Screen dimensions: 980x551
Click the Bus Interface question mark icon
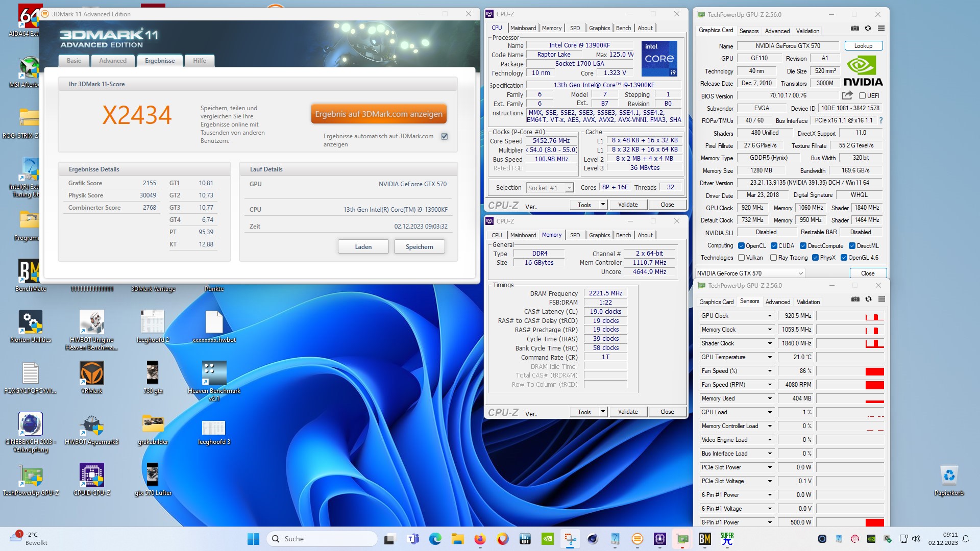click(x=881, y=120)
